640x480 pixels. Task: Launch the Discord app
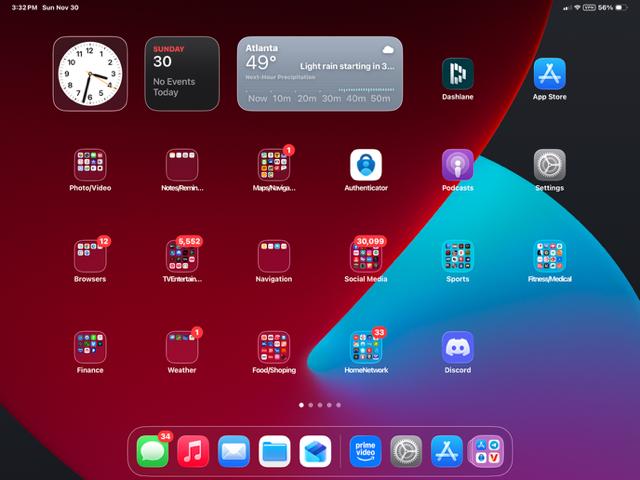click(x=458, y=347)
